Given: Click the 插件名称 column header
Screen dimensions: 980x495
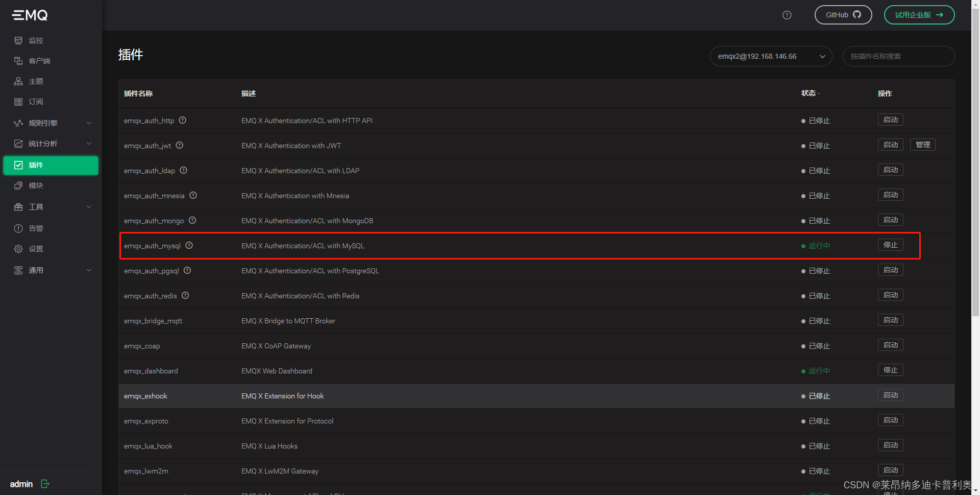Looking at the screenshot, I should click(138, 93).
